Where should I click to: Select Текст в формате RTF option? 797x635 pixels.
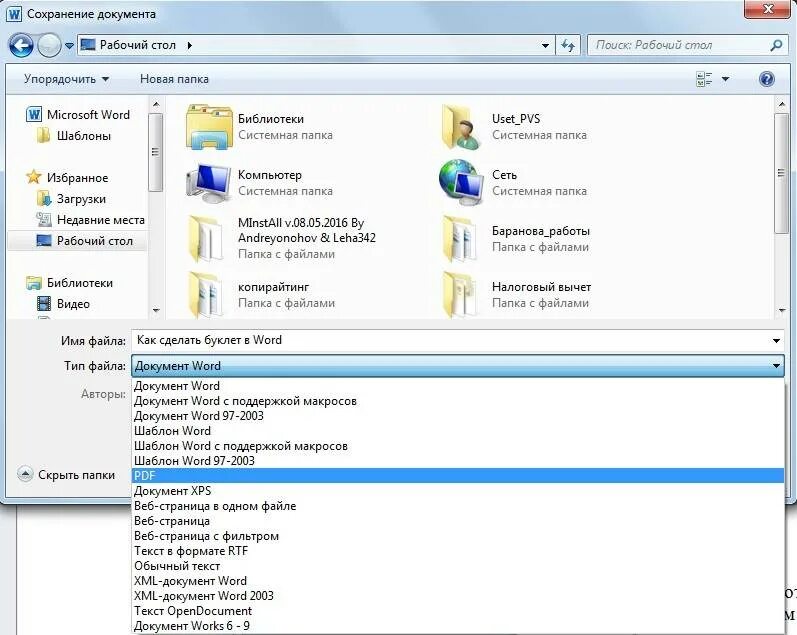point(457,551)
